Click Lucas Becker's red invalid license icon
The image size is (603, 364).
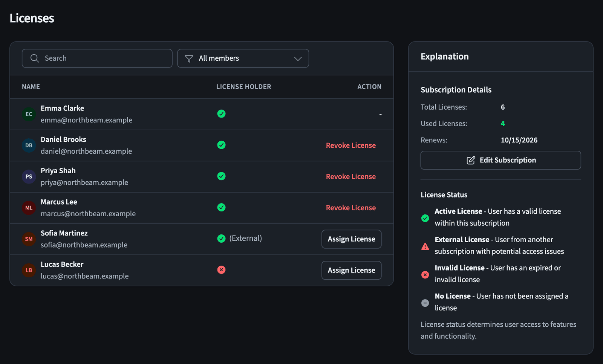tap(222, 270)
